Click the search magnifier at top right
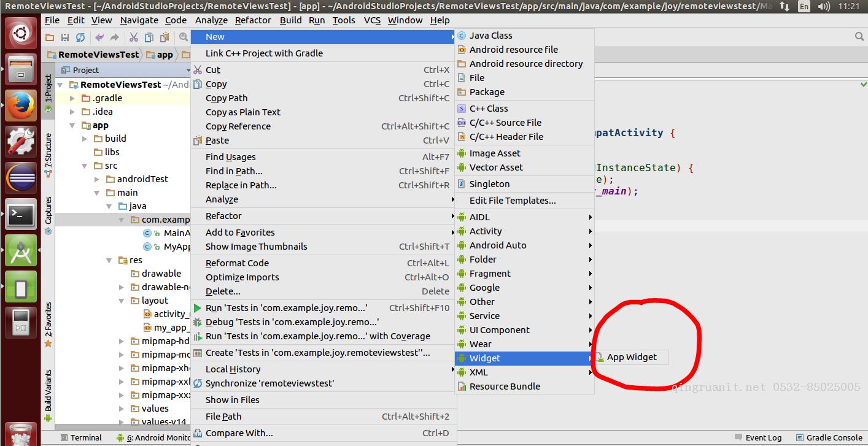 click(859, 37)
